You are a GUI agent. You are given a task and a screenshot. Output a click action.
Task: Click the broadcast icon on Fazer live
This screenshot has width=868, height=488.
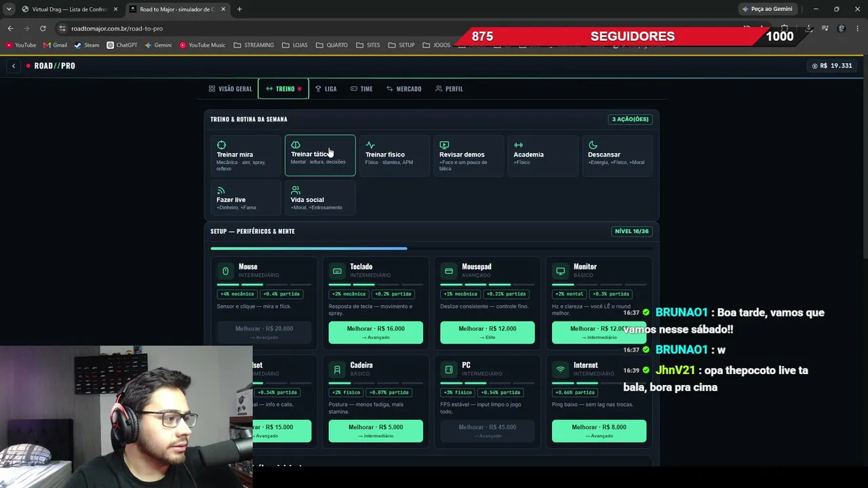221,190
